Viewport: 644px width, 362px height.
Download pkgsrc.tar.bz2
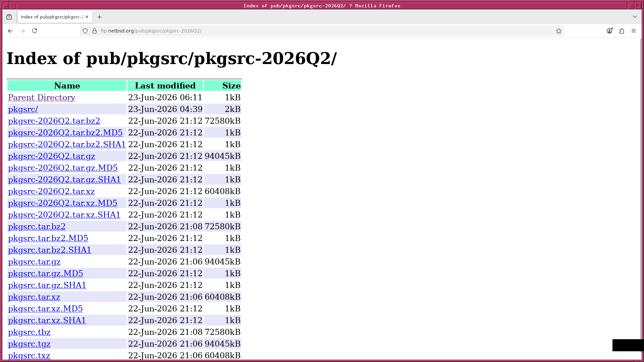pos(37,227)
